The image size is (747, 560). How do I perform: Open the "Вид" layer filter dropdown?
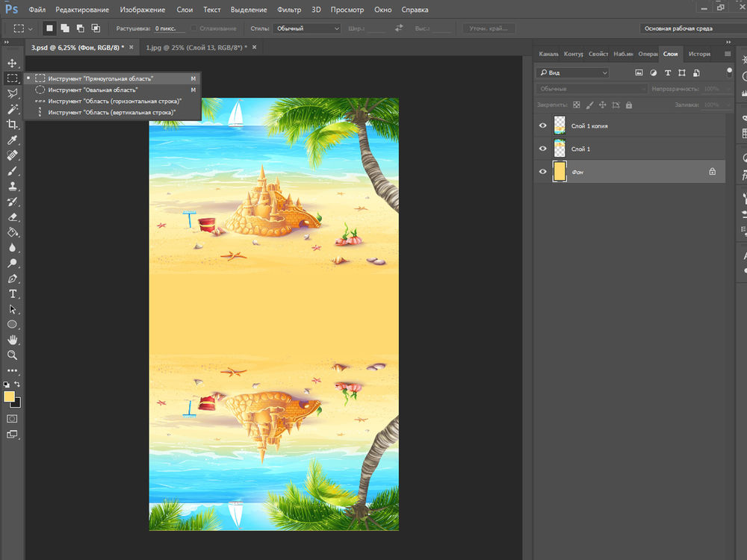[572, 72]
